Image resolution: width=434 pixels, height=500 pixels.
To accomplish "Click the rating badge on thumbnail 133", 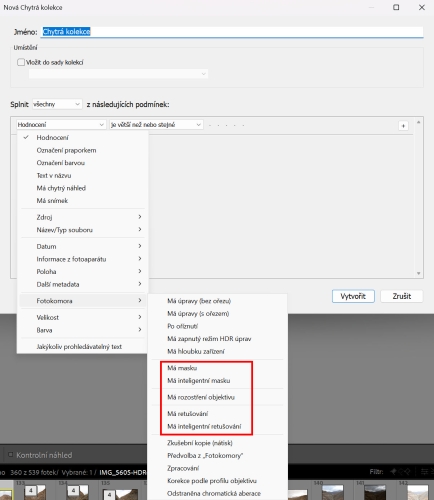I will click(31, 490).
